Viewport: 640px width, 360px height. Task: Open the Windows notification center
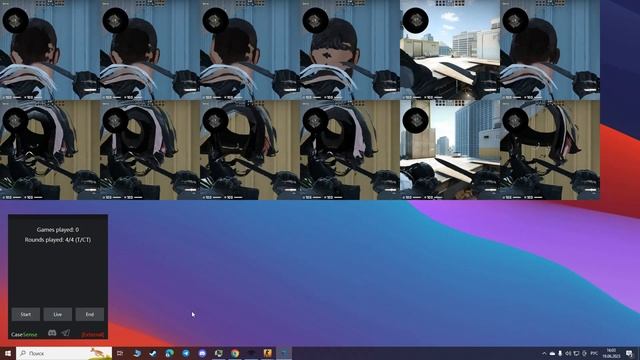tap(629, 353)
